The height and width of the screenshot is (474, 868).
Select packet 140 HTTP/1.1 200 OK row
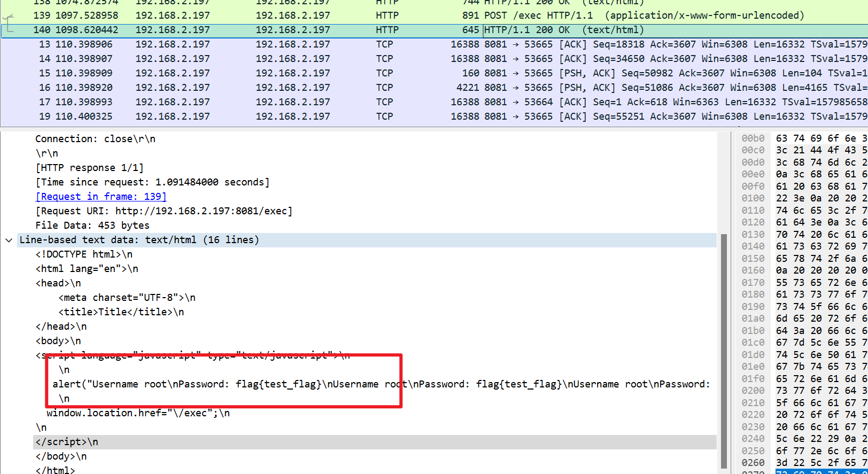[434, 30]
